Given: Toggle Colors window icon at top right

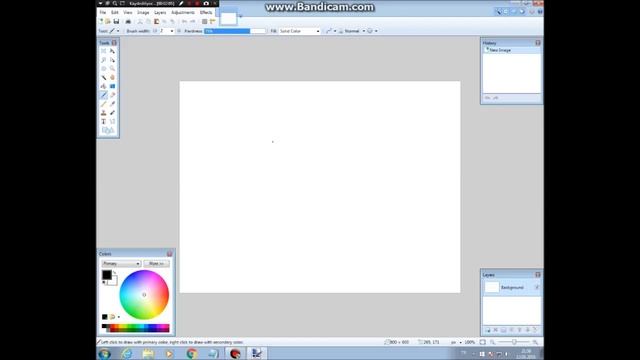Looking at the screenshot, I should click(x=522, y=12).
